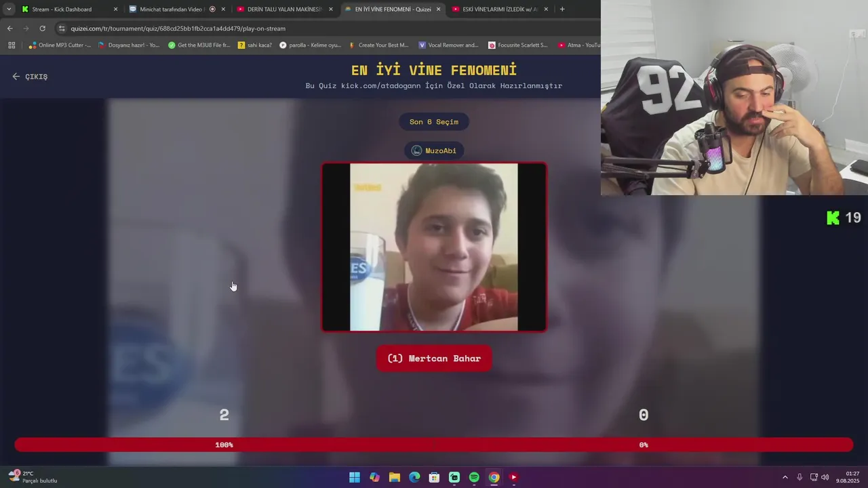
Task: Open Atma - YouTube bookmark
Action: 578,45
